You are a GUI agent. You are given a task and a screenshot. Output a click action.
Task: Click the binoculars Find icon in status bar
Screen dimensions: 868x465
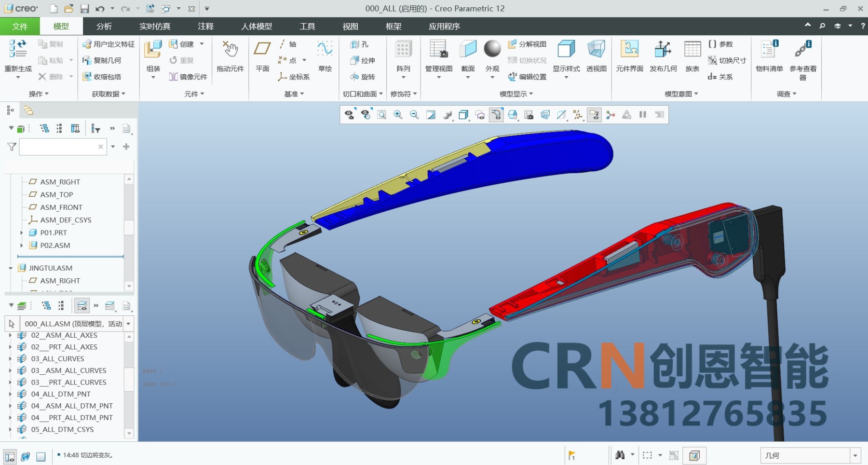click(x=620, y=455)
